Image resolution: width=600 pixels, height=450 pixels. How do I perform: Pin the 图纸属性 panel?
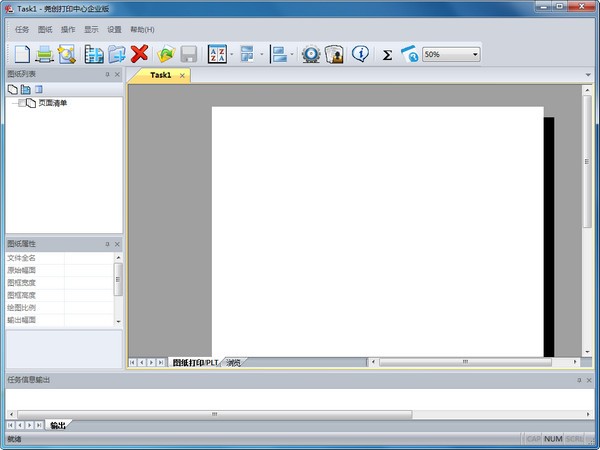coord(107,243)
